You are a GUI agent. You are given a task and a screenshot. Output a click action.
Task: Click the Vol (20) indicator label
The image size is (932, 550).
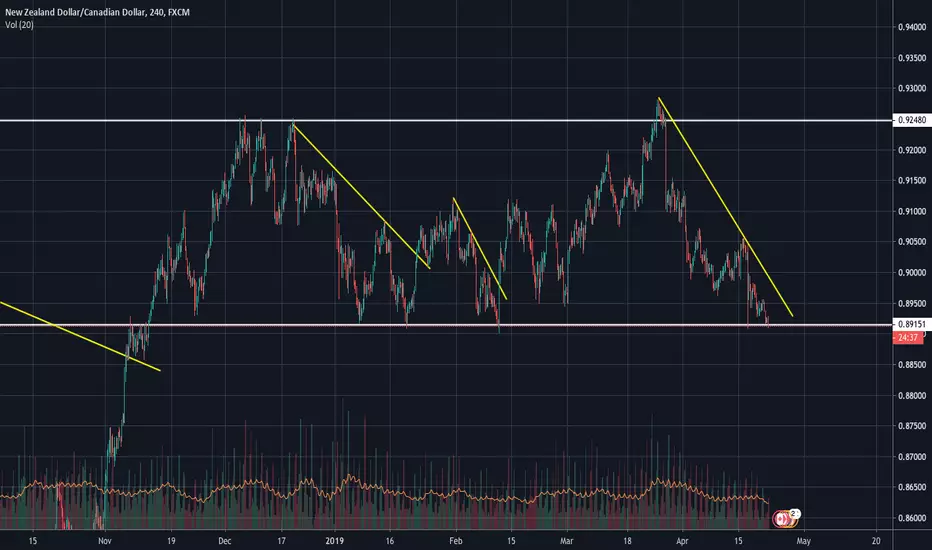tap(19, 25)
